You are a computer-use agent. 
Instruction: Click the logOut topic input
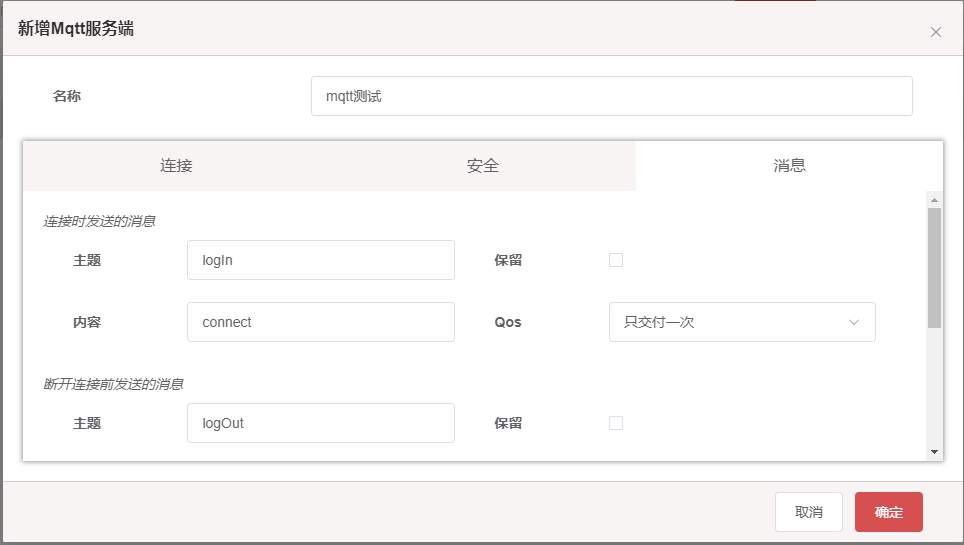[321, 423]
